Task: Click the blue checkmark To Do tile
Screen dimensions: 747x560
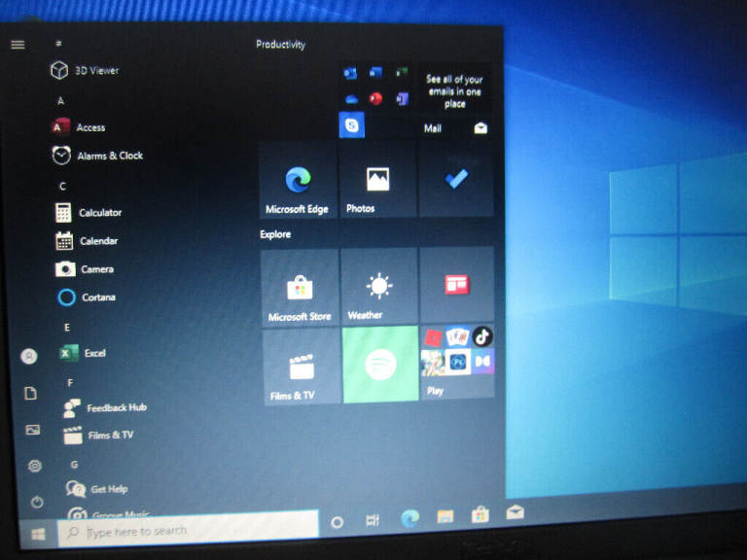Action: [455, 181]
